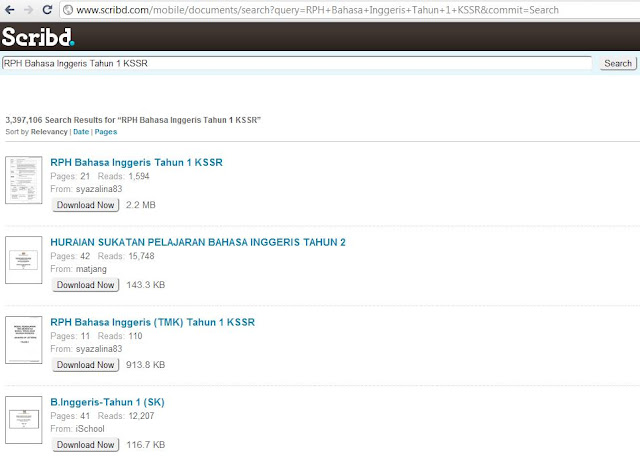The width and height of the screenshot is (640, 458).
Task: Click 'Reads: 1,594' text
Action: [x=123, y=176]
